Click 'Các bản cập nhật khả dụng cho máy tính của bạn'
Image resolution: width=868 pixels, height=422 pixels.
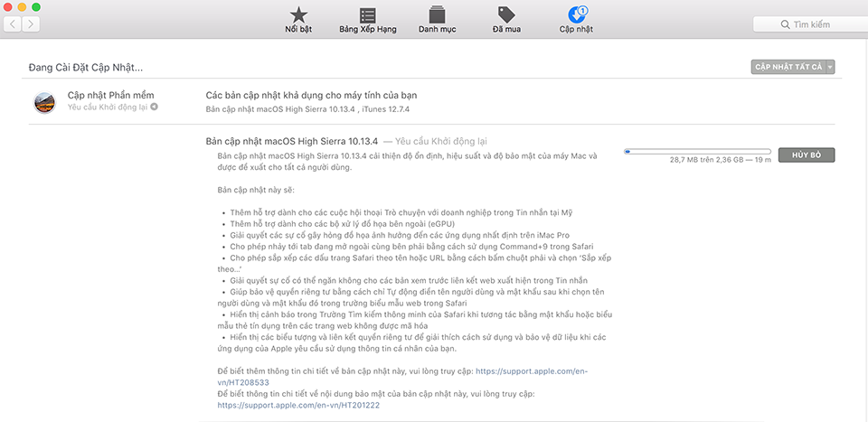click(311, 95)
